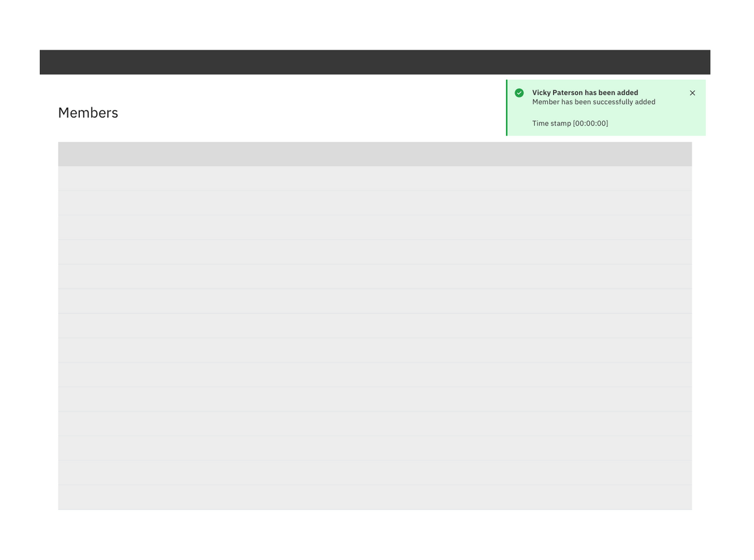Select the 'Vicky Paterson has been added' title

(x=585, y=92)
